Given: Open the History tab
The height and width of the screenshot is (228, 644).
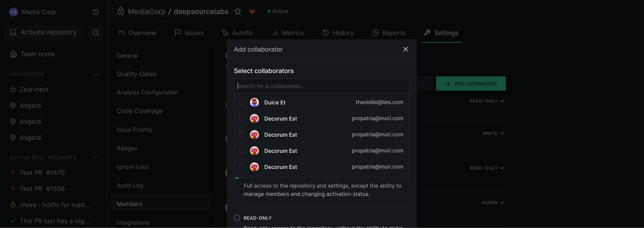Looking at the screenshot, I should (338, 33).
